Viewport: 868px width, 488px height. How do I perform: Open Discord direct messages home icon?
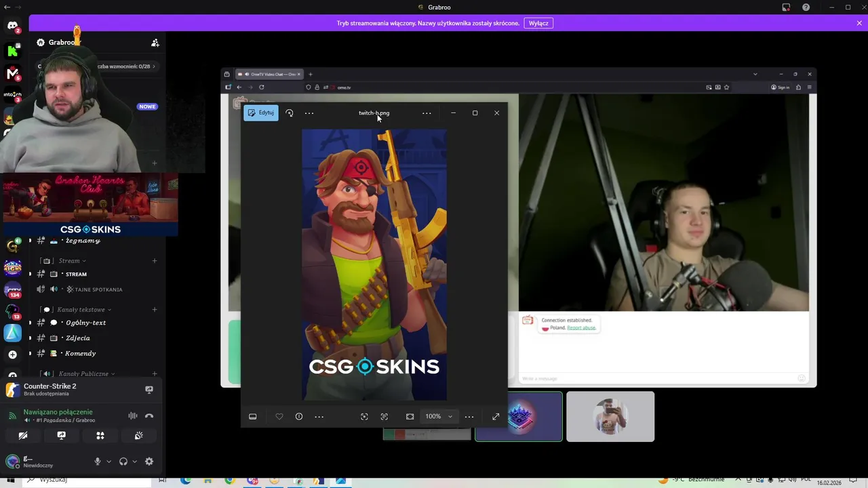(12, 26)
